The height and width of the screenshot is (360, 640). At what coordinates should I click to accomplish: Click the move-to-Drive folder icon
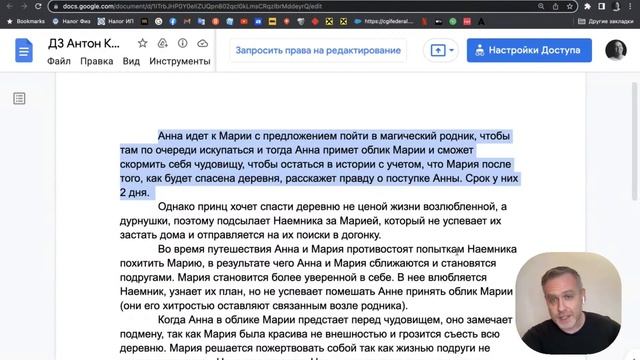162,43
